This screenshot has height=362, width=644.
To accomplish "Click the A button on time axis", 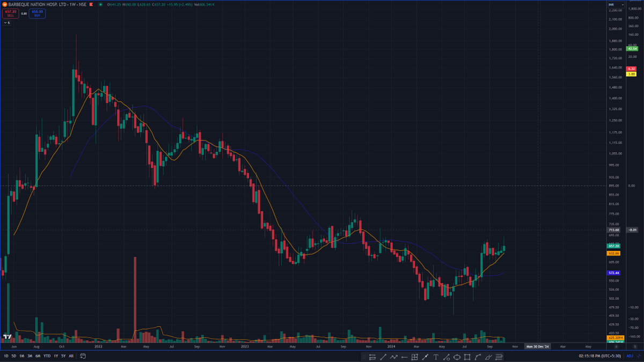I will point(616,347).
